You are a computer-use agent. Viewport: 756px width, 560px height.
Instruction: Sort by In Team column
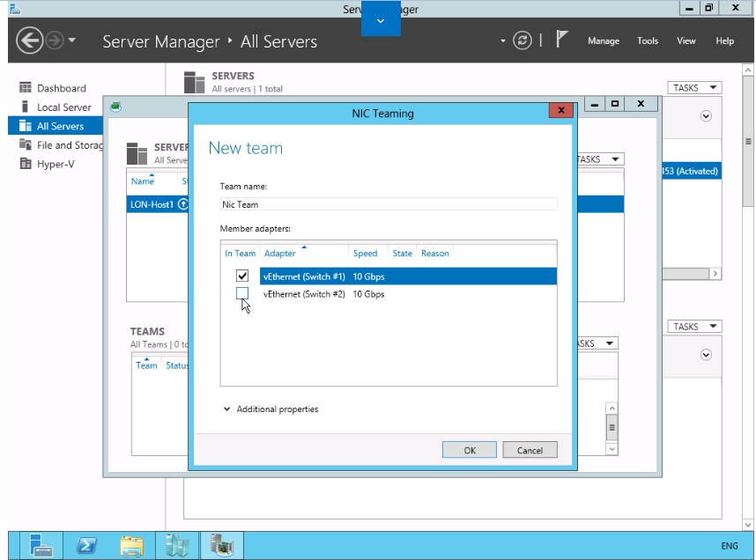click(x=241, y=254)
